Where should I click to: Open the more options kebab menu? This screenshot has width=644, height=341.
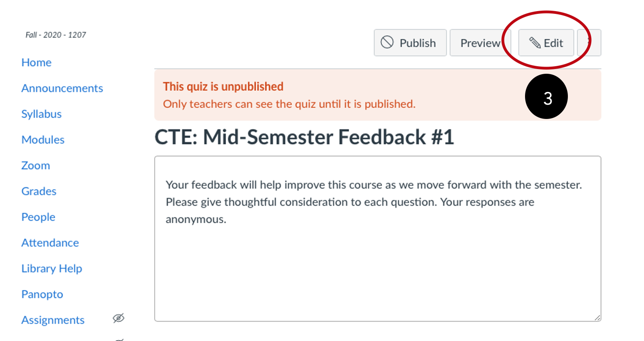589,43
